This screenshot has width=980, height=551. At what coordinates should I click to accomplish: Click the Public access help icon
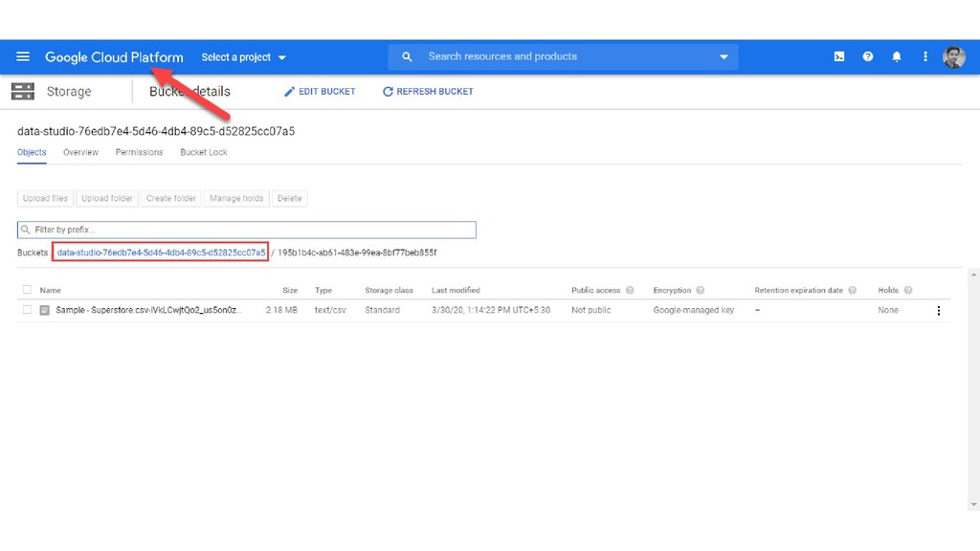(x=630, y=291)
